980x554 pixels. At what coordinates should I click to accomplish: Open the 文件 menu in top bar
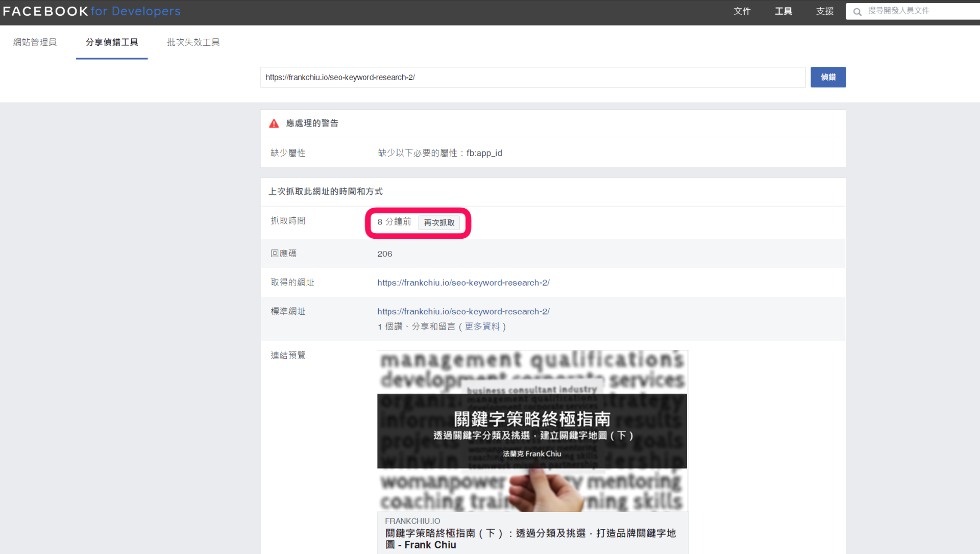coord(742,11)
